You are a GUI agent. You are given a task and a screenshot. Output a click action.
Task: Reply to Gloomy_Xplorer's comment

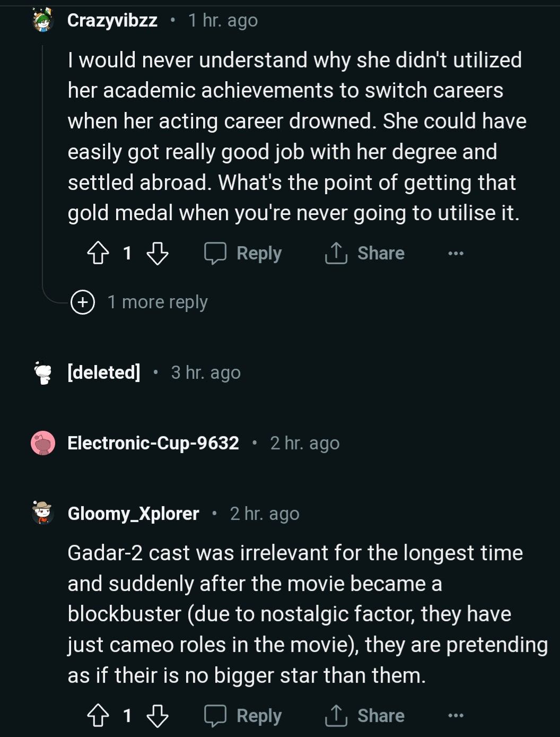tap(243, 716)
